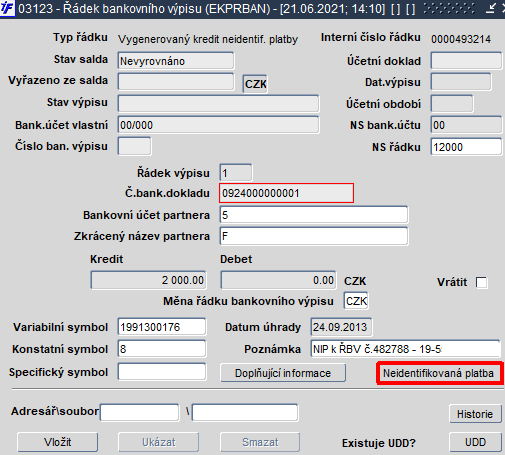Click the Doplňující informace button
Image resolution: width=505 pixels, height=455 pixels.
point(283,373)
